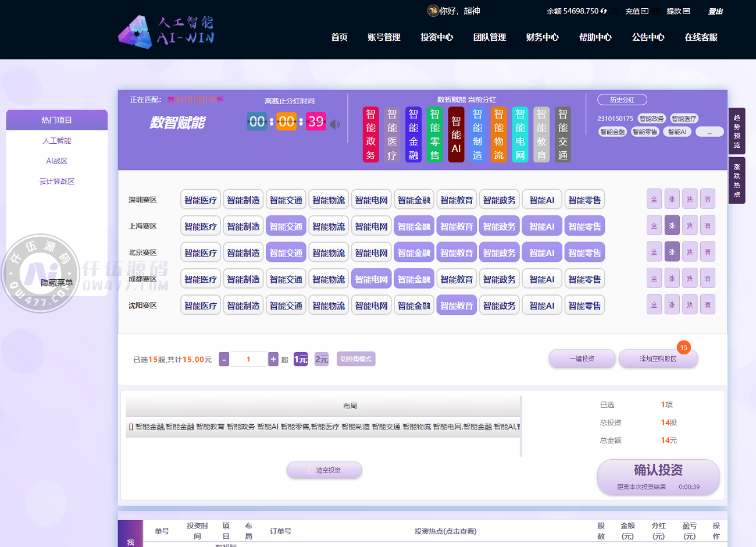Select the 1元 unit option
This screenshot has height=547, width=756.
[301, 360]
